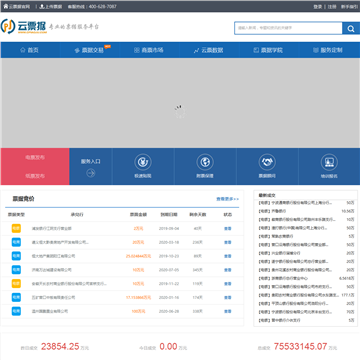The image size is (360, 360).
Task: Click the 服务入口 arrow circle icon
Action: [x=91, y=173]
